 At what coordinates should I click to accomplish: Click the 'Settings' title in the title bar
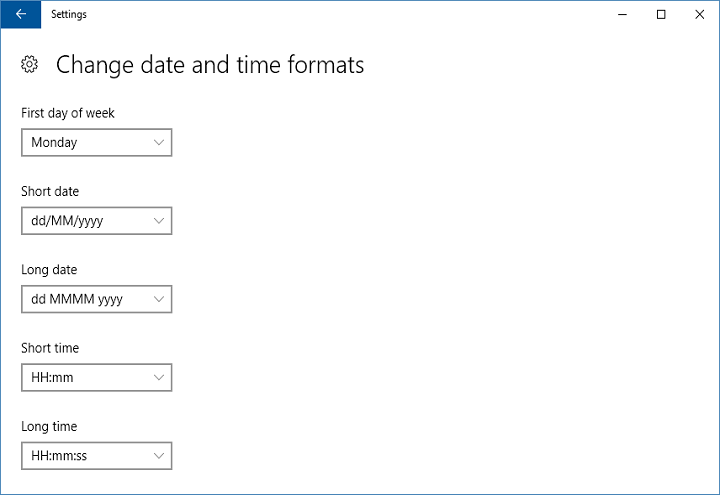coord(69,14)
